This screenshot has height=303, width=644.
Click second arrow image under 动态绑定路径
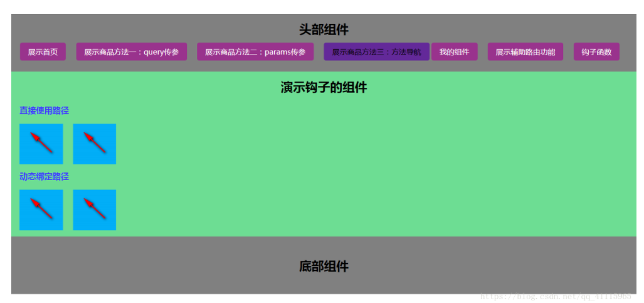95,210
